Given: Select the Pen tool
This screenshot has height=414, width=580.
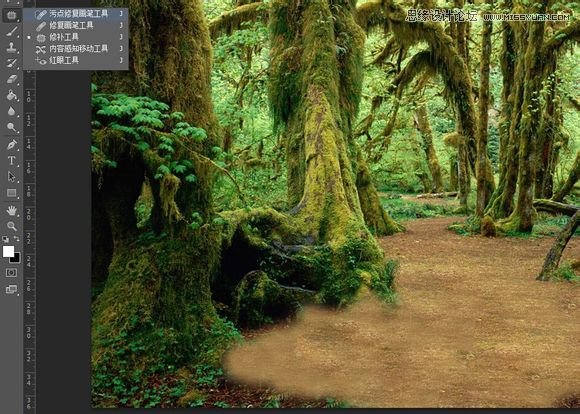Looking at the screenshot, I should (11, 144).
